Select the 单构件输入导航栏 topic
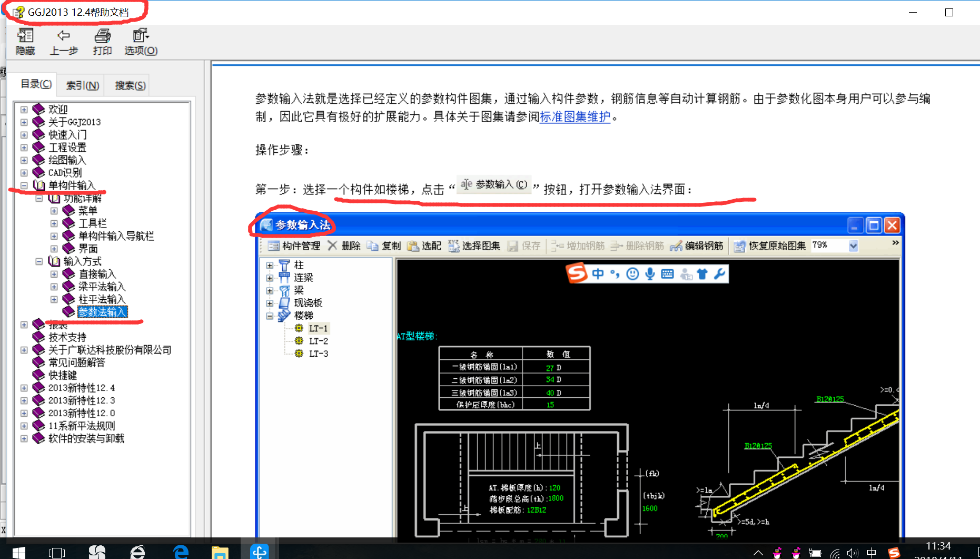 coord(116,236)
